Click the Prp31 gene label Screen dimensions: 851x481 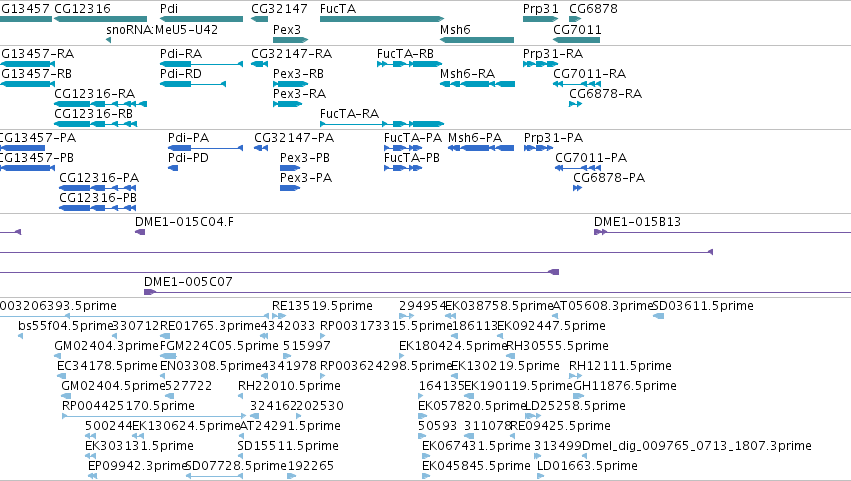541,9
